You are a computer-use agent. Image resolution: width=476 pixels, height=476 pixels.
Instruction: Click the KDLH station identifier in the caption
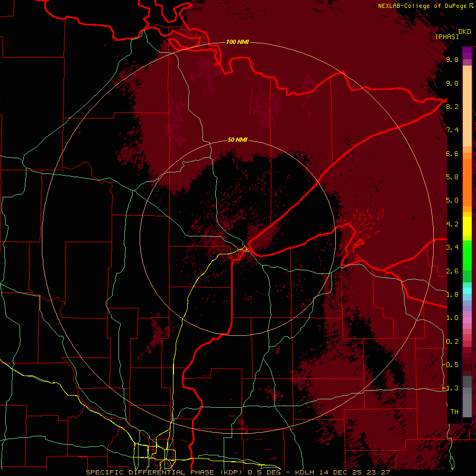click(x=305, y=472)
